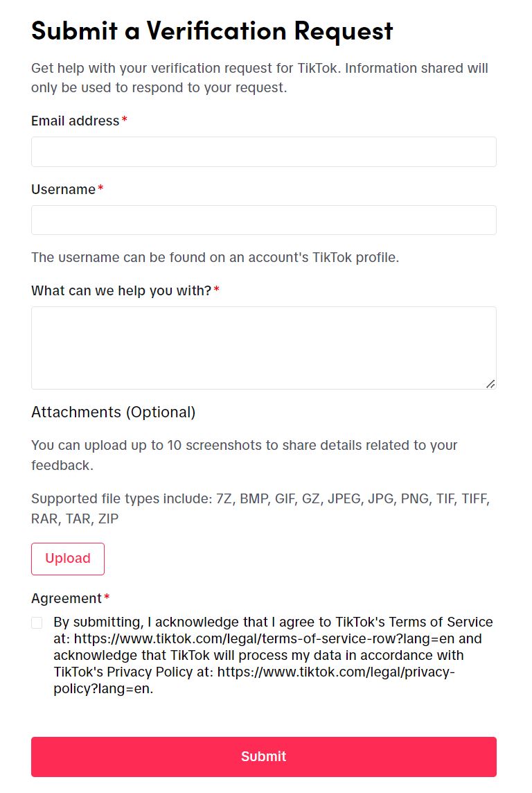This screenshot has height=793, width=532.
Task: Tick the Agreement checkbox
Action: click(37, 623)
